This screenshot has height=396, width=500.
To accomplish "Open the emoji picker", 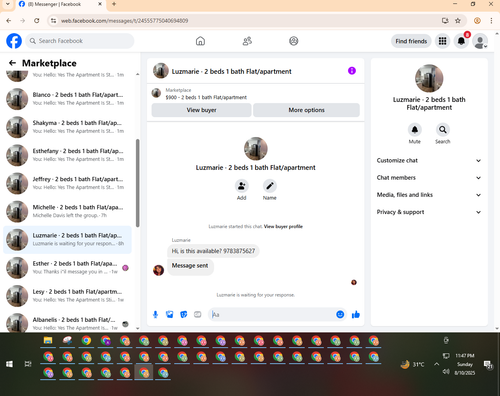I will pyautogui.click(x=340, y=314).
